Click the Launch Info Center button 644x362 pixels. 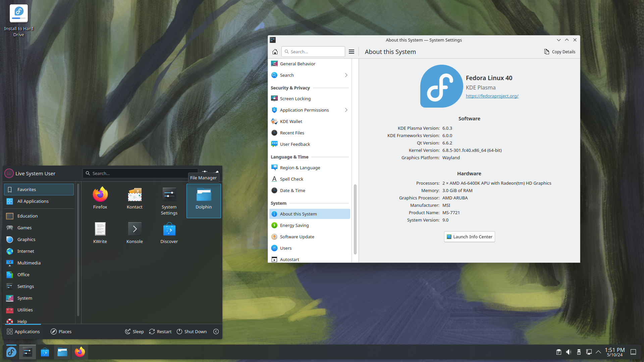tap(469, 237)
